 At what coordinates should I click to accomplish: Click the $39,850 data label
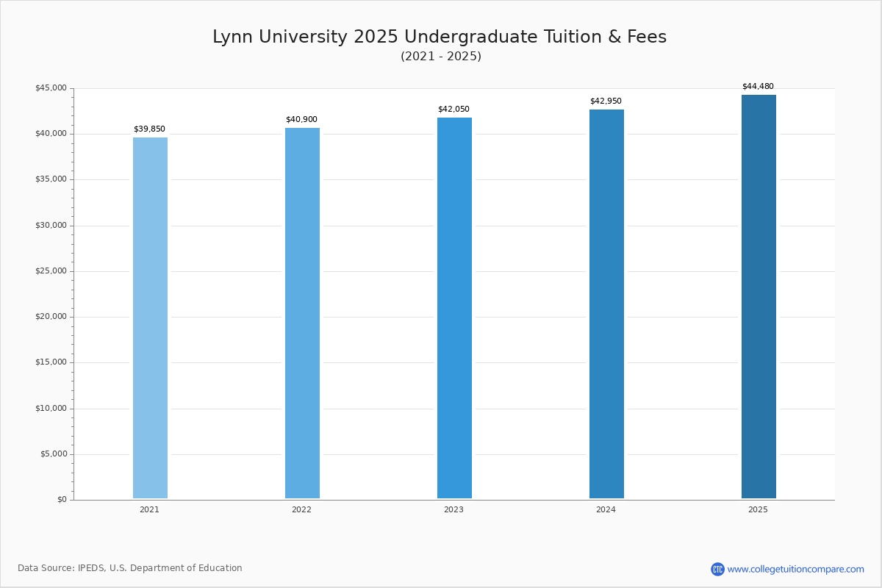click(149, 129)
